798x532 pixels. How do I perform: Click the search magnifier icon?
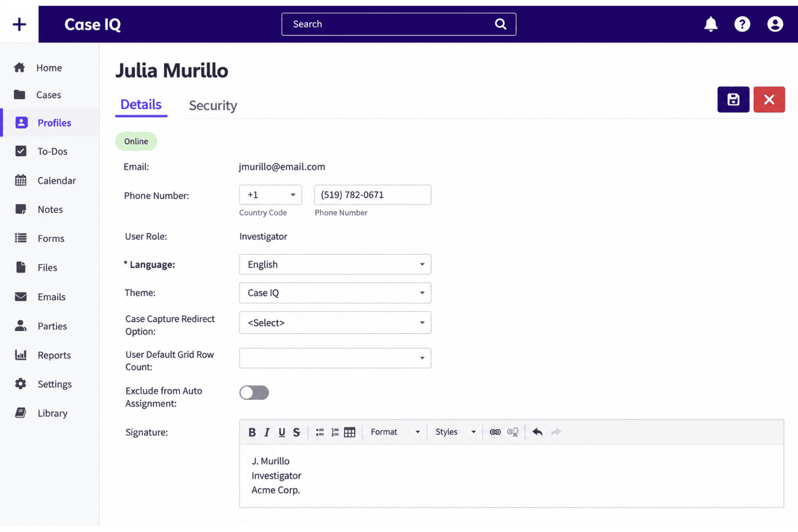tap(501, 24)
